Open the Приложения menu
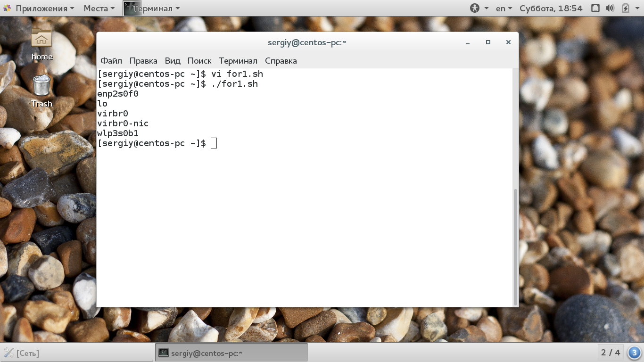Viewport: 644px width, 362px height. [45, 8]
